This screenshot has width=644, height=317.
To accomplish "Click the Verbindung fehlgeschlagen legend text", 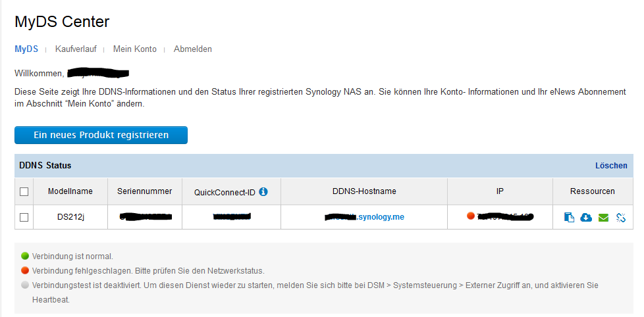I will (148, 271).
